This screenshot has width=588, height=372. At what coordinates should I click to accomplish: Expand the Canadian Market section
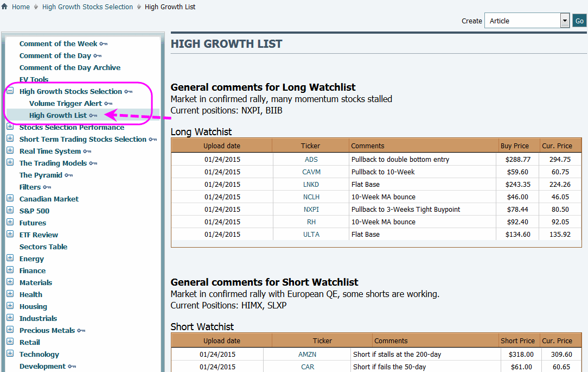click(x=10, y=199)
